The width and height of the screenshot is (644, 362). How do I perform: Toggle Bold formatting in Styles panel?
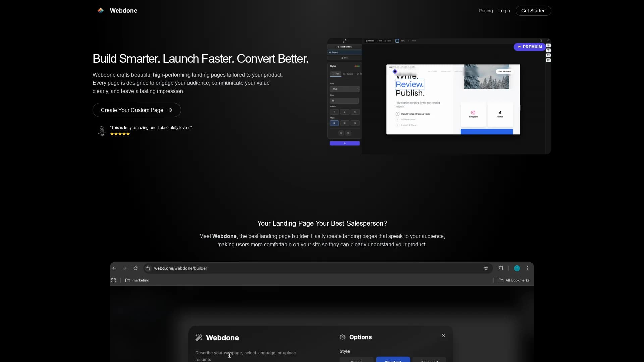pyautogui.click(x=334, y=112)
